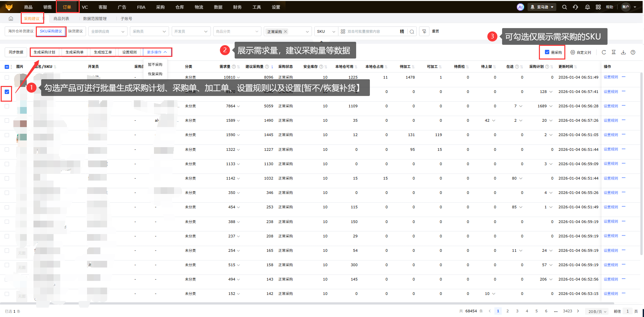This screenshot has height=317, width=644.
Task: Toggle the select-all header checkbox
Action: pos(7,67)
